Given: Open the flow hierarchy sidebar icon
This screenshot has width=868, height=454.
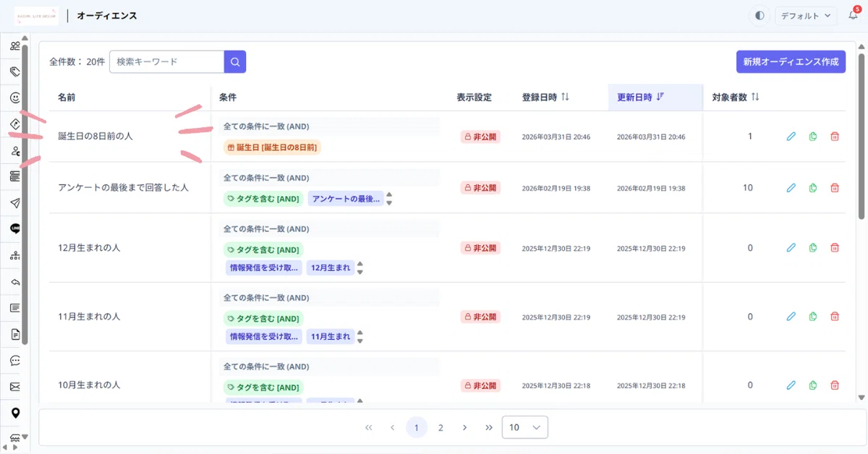Looking at the screenshot, I should [15, 255].
